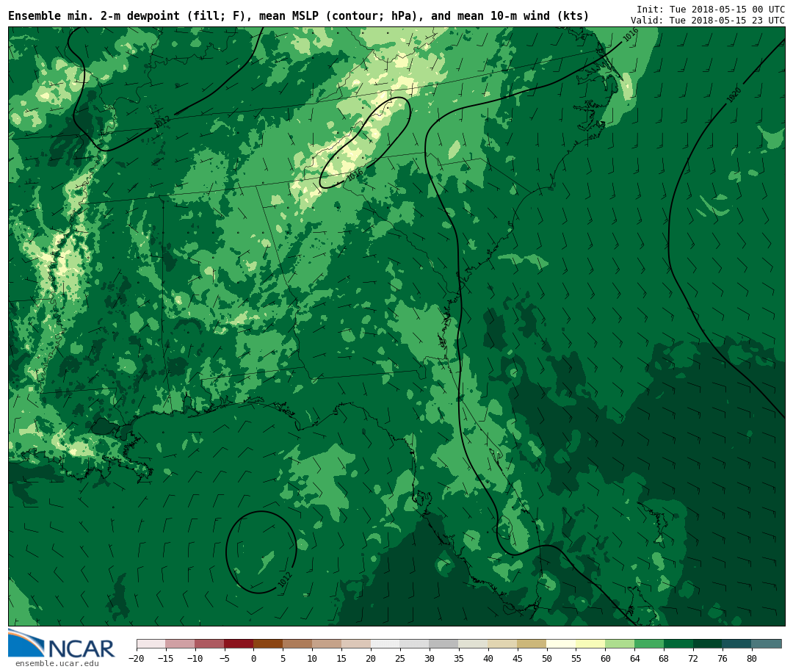Pick the khaki swatch between 45 and 50
The height and width of the screenshot is (672, 793).
(532, 643)
